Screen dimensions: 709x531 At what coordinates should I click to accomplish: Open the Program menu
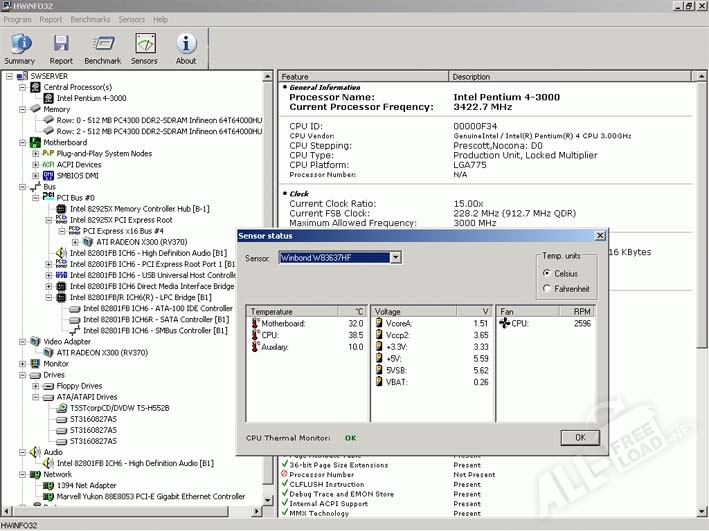pos(17,19)
